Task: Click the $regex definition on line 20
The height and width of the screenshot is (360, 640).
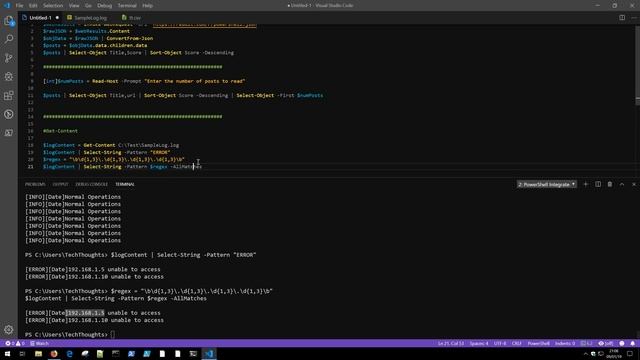Action: [x=113, y=160]
